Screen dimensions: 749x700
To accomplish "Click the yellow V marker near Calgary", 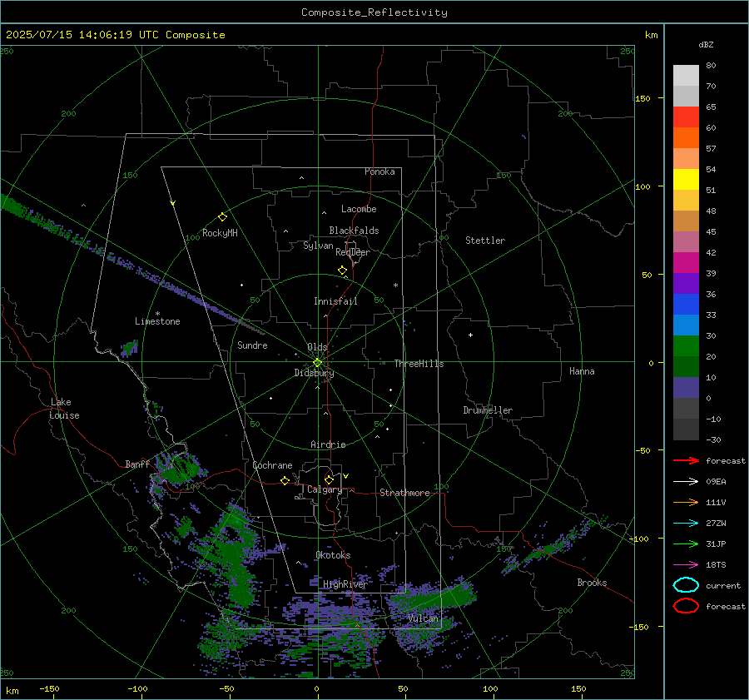I will pyautogui.click(x=346, y=476).
